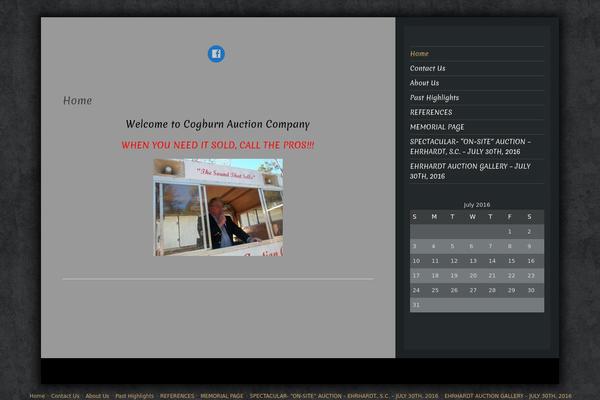Select day 2 in the calendar
Screen dimensions: 600x400
529,232
